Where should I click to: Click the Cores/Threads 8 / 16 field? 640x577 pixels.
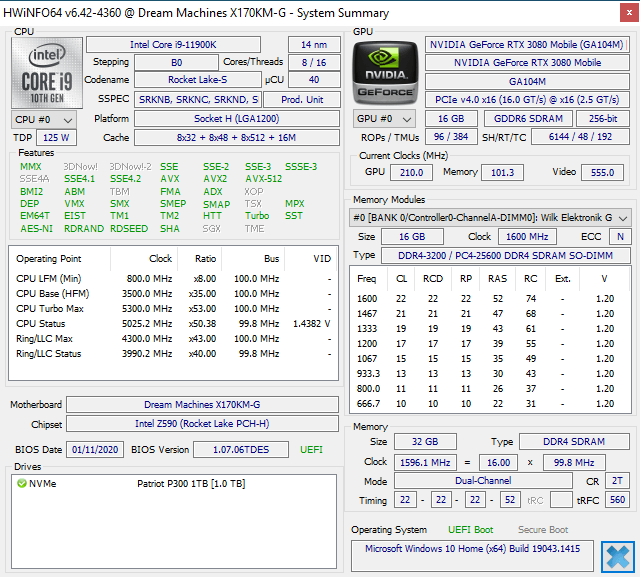tap(314, 62)
